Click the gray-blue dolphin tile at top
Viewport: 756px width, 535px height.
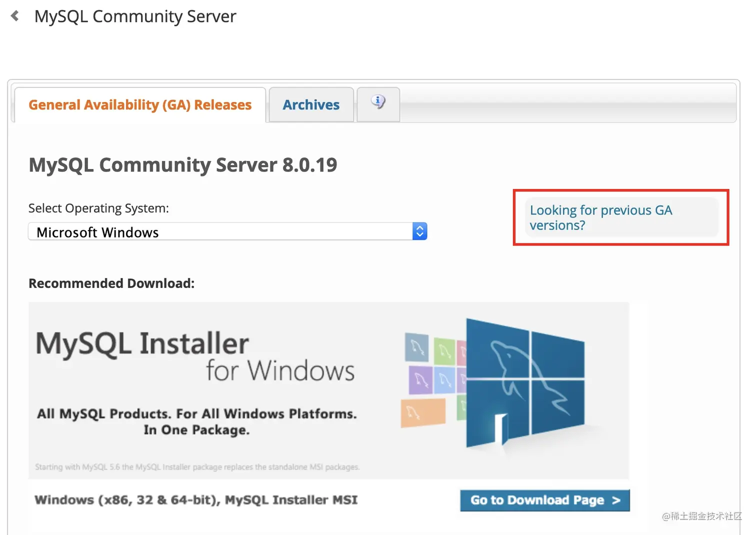point(416,347)
